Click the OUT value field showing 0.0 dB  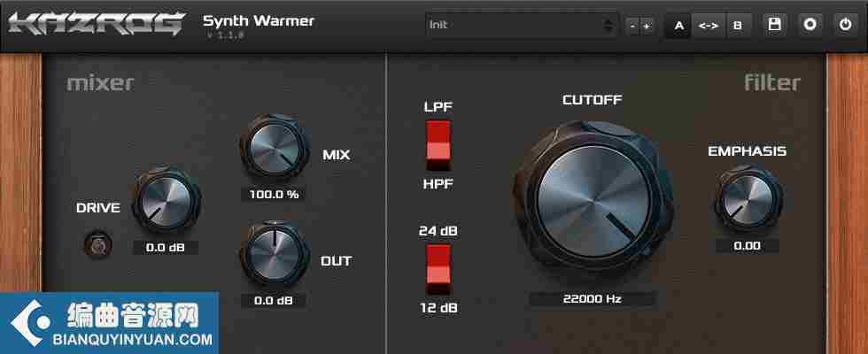pyautogui.click(x=274, y=300)
